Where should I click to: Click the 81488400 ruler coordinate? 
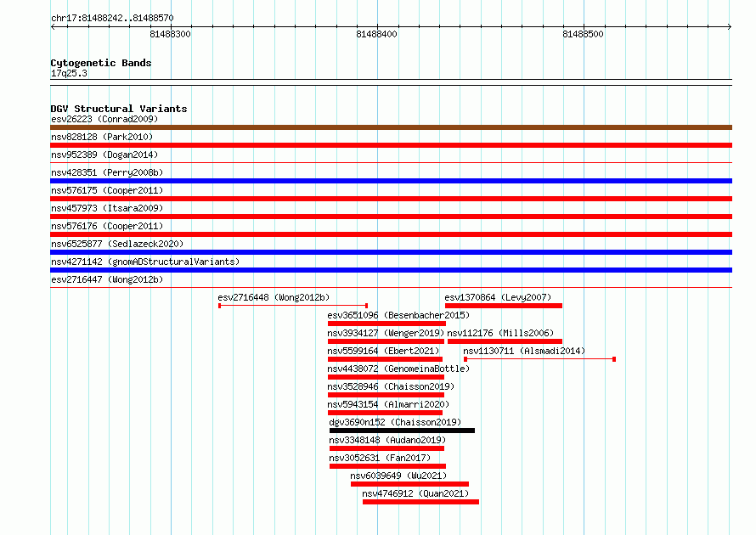tap(376, 34)
